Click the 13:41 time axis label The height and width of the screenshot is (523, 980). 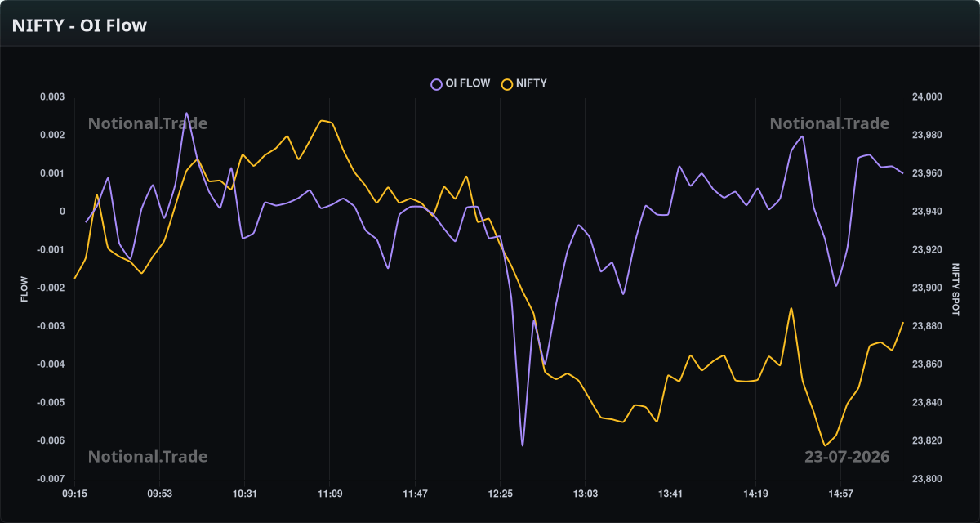(670, 494)
